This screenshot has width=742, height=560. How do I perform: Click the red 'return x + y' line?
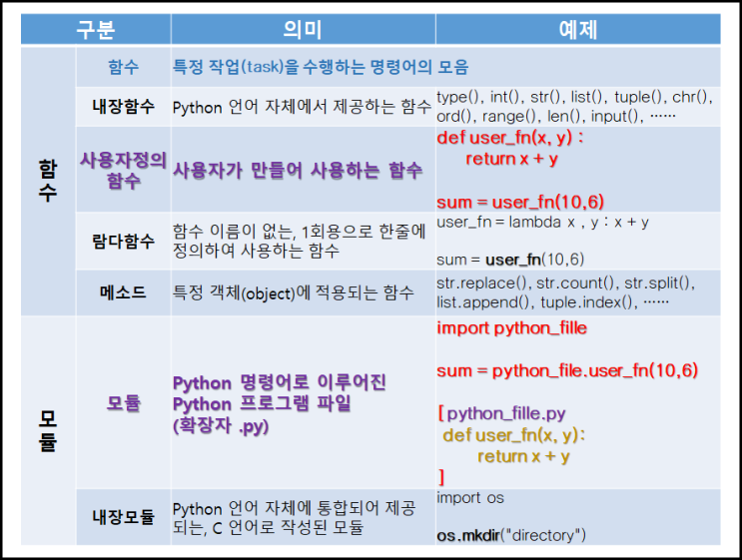[511, 159]
